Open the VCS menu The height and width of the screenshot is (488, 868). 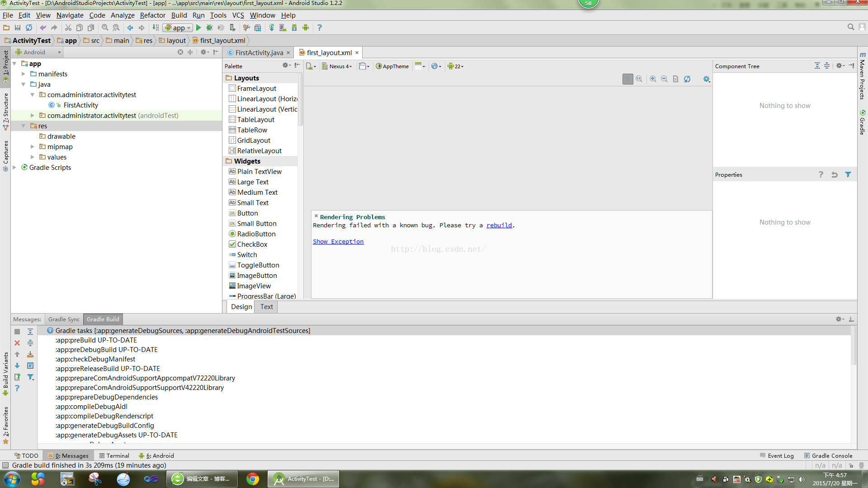point(238,15)
